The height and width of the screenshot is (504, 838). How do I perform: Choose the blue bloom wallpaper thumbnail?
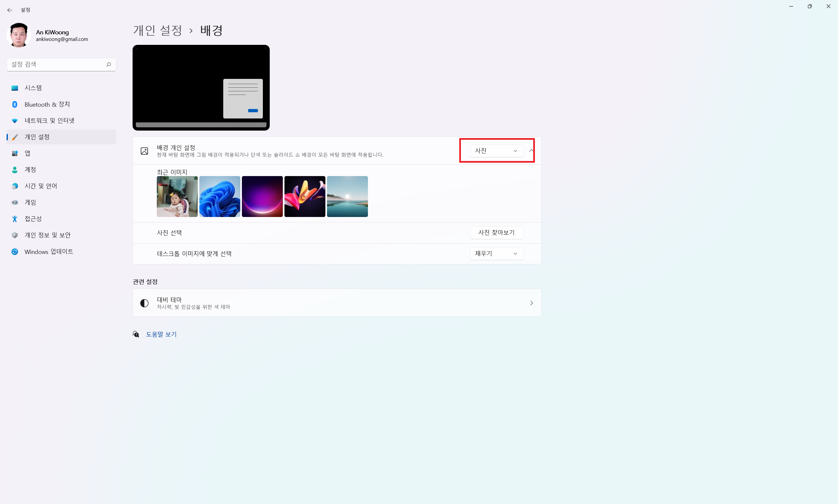[219, 197]
